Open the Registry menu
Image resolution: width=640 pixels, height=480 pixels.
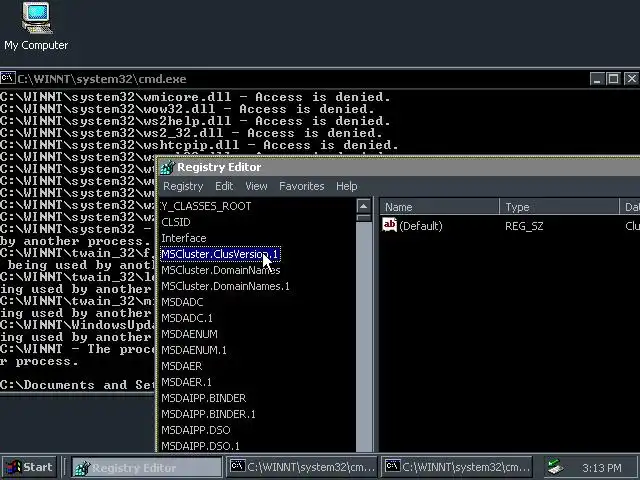click(x=183, y=186)
